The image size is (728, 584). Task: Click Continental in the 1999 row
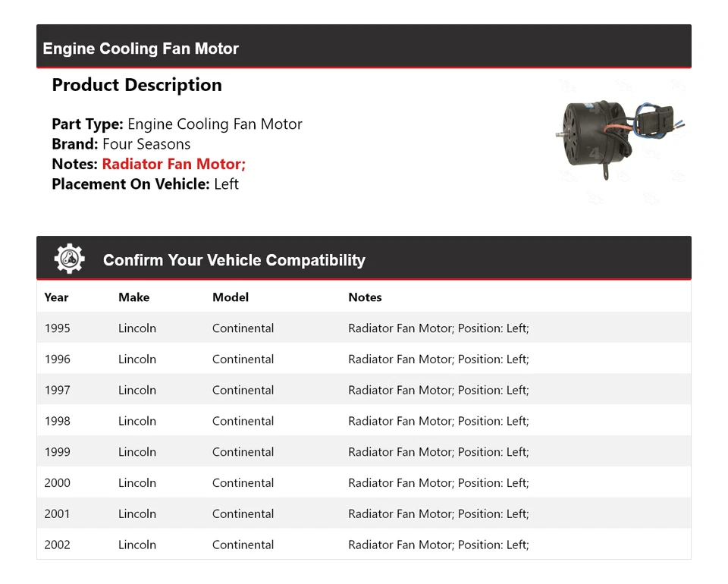[x=243, y=452]
